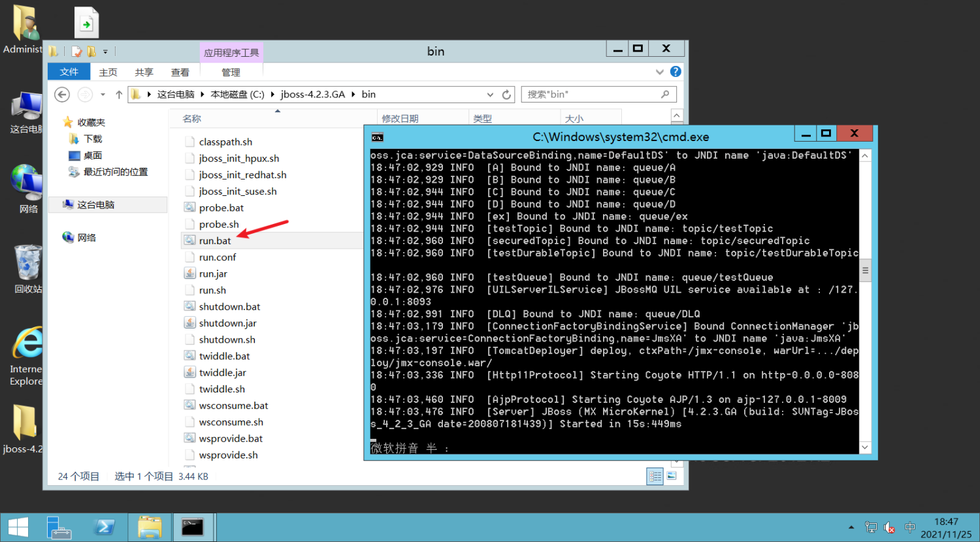Viewport: 980px width, 542px height.
Task: Collapse the Explorer ribbon chevron
Action: 659,72
